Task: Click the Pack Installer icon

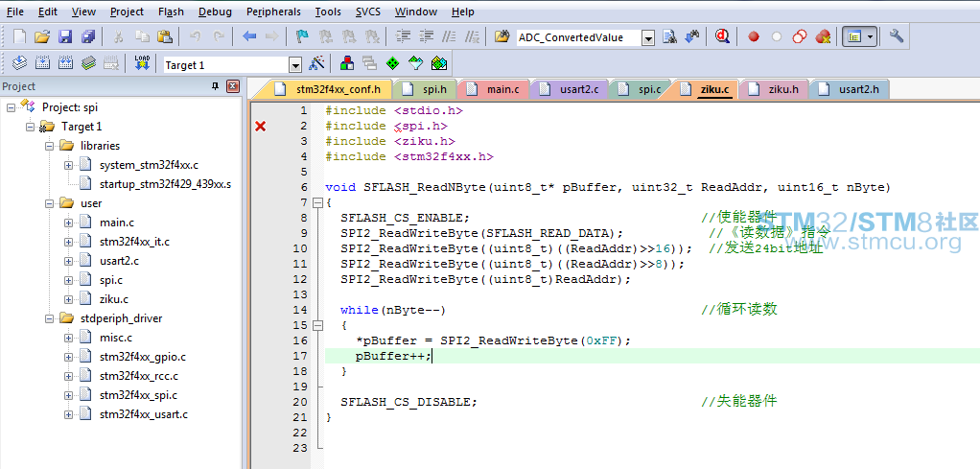Action: [x=439, y=63]
